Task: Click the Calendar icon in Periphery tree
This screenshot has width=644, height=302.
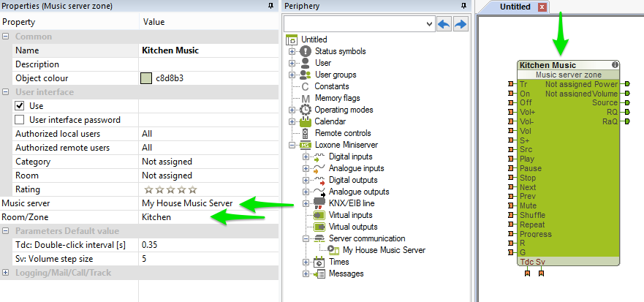Action: tap(306, 121)
